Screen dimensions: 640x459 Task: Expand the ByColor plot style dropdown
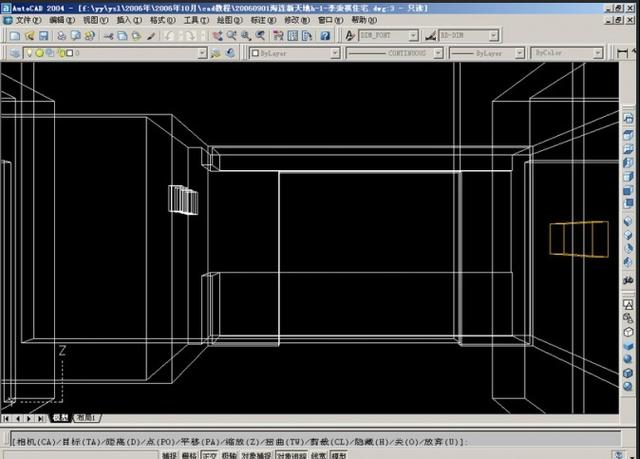coord(598,53)
